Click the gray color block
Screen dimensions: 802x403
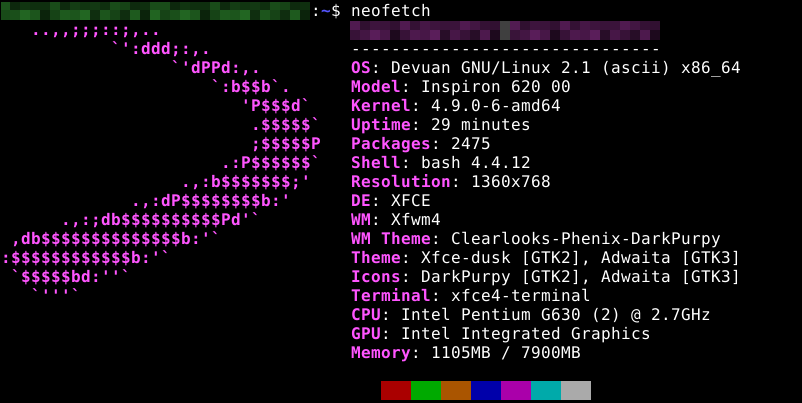[576, 390]
